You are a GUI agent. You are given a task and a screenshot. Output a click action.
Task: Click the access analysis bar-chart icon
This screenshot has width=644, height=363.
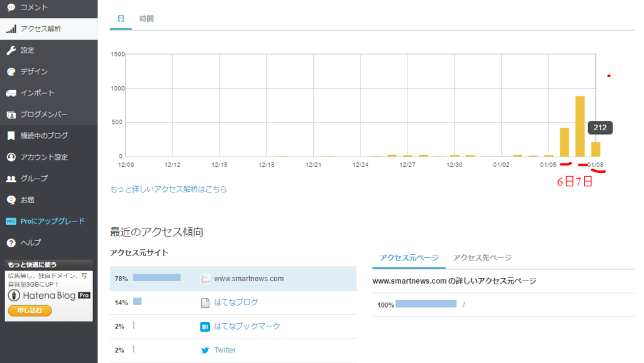pyautogui.click(x=11, y=29)
